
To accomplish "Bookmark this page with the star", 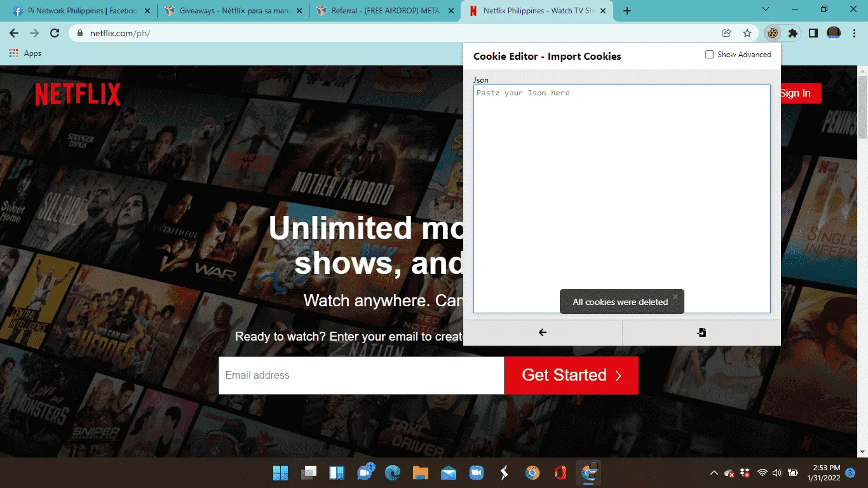I will pyautogui.click(x=747, y=33).
